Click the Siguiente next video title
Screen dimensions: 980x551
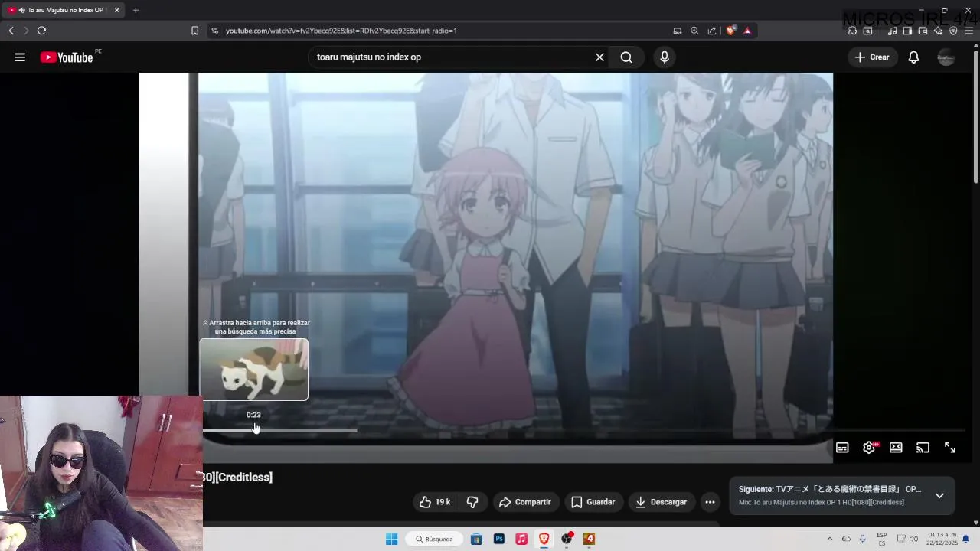830,489
